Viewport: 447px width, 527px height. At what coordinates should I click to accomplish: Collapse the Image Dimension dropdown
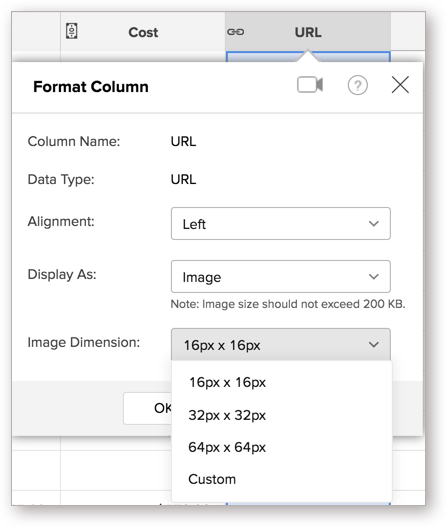coord(281,344)
